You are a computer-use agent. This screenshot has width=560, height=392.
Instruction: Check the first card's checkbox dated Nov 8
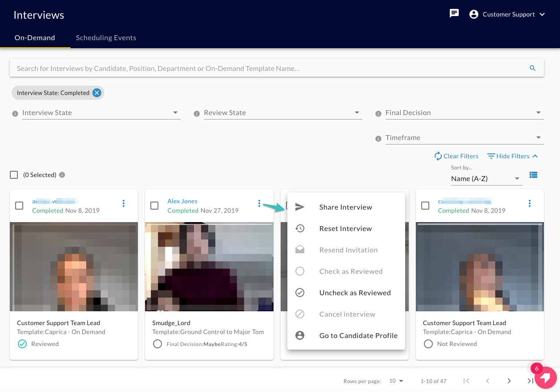(x=19, y=206)
